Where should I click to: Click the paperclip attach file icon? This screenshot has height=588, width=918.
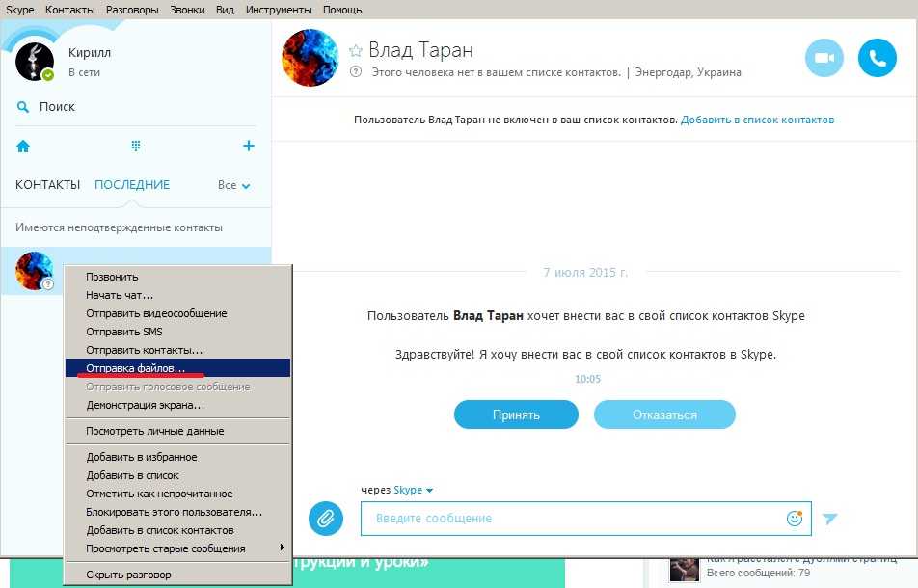(326, 519)
